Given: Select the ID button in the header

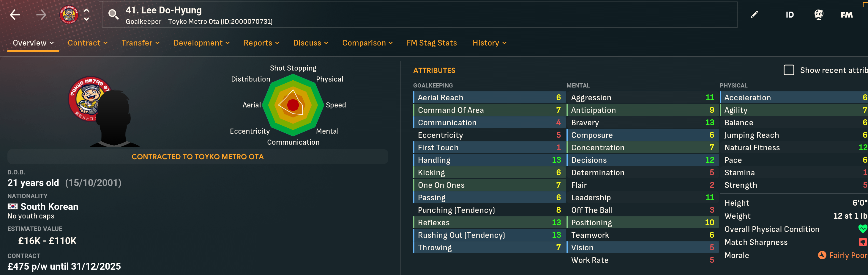Looking at the screenshot, I should pos(790,15).
